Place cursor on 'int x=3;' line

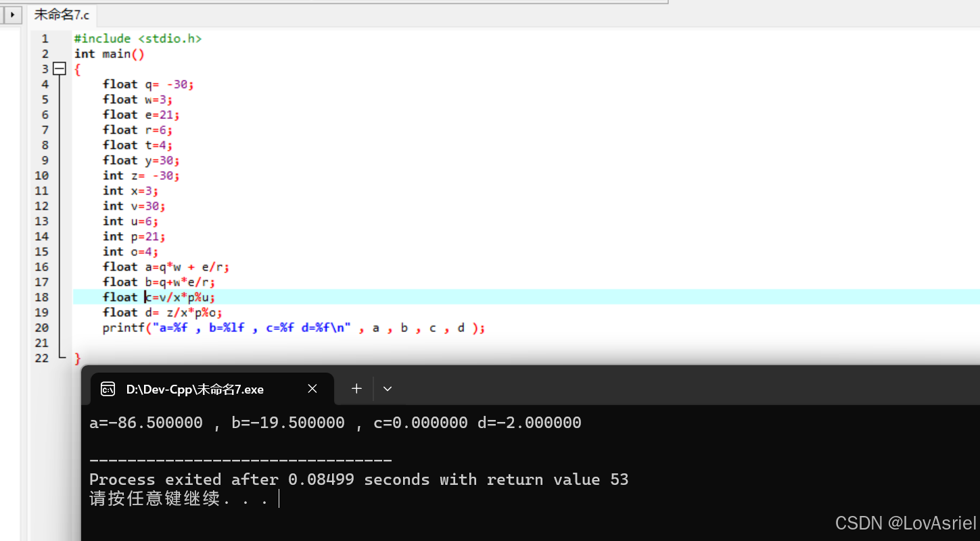(x=131, y=191)
